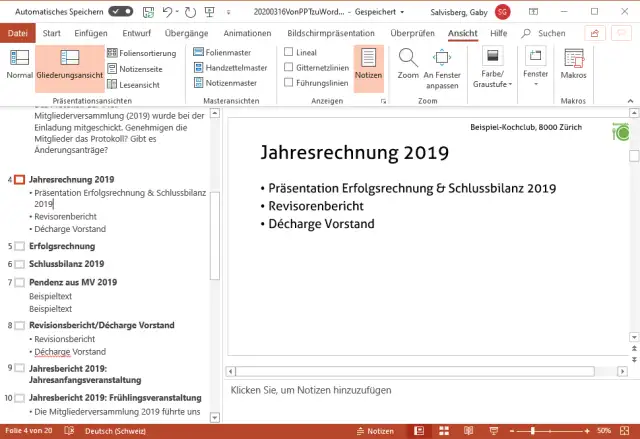Open Einfügen ribbon tab

(91, 33)
